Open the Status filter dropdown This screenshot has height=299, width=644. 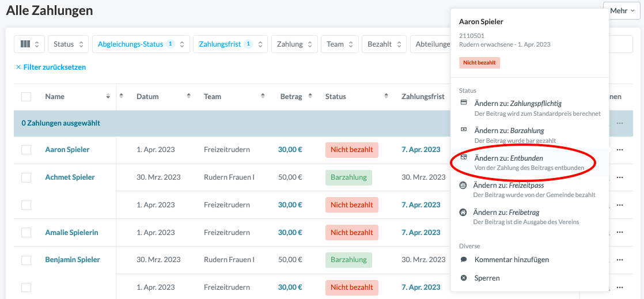(68, 44)
